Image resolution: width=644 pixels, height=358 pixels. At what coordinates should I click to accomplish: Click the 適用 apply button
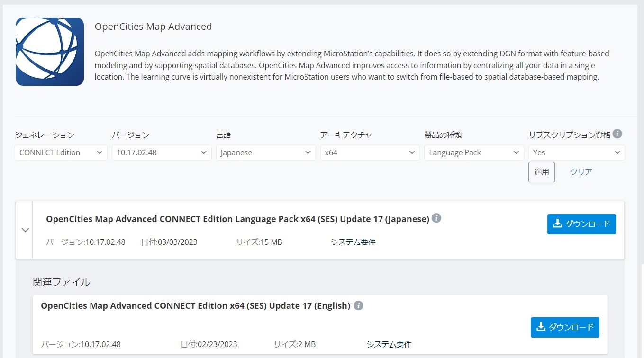tap(542, 172)
